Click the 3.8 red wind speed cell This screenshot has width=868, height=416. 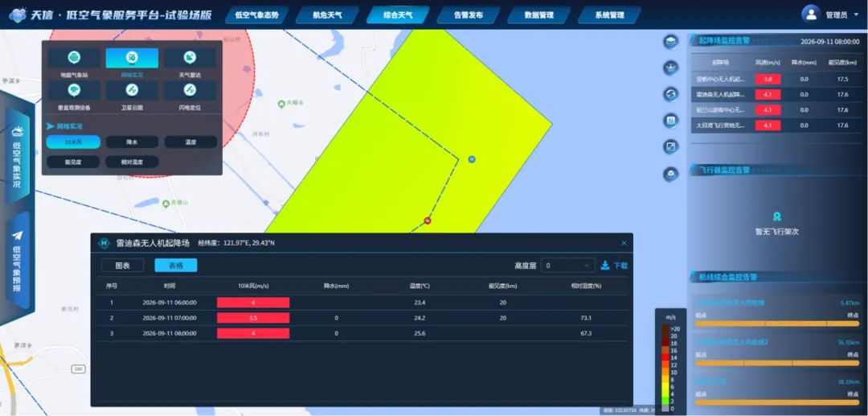(768, 79)
